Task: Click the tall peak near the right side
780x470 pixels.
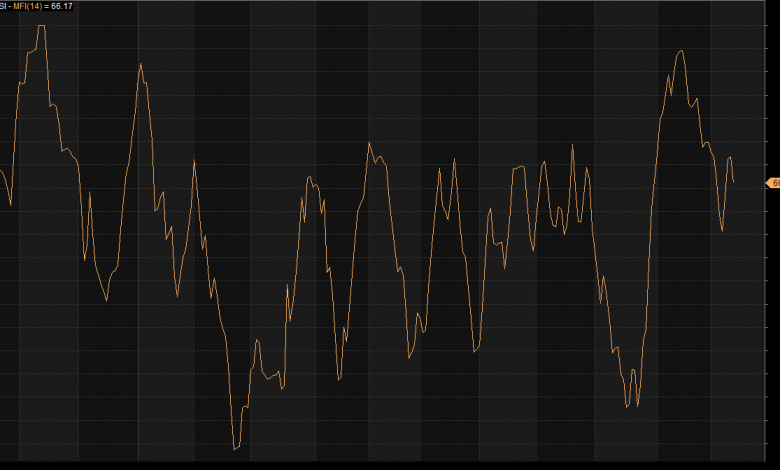Action: point(681,51)
